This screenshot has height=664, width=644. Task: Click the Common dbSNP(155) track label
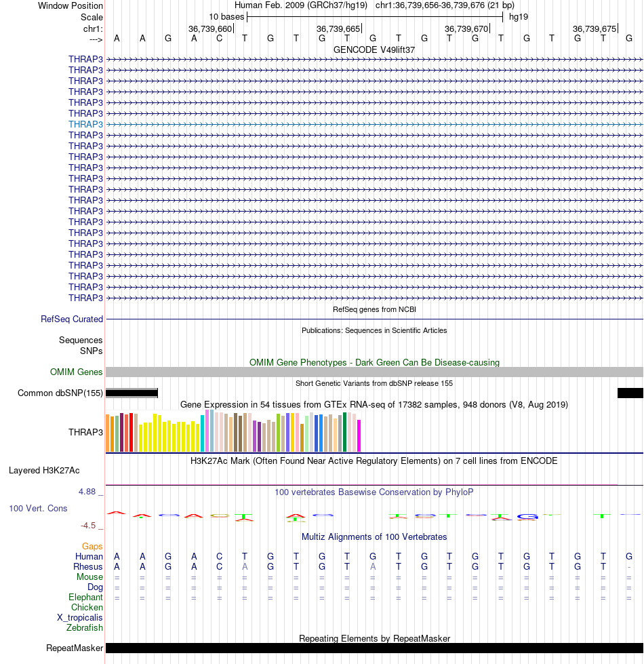coord(60,393)
